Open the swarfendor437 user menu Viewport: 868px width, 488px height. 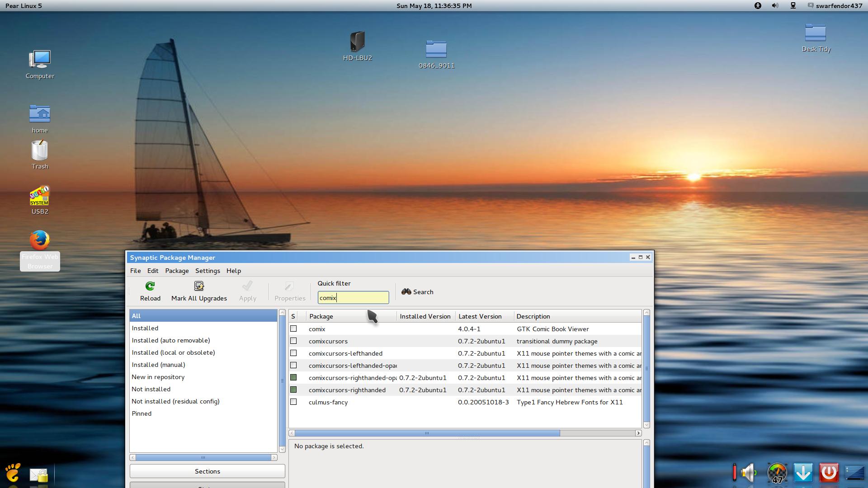coord(835,6)
